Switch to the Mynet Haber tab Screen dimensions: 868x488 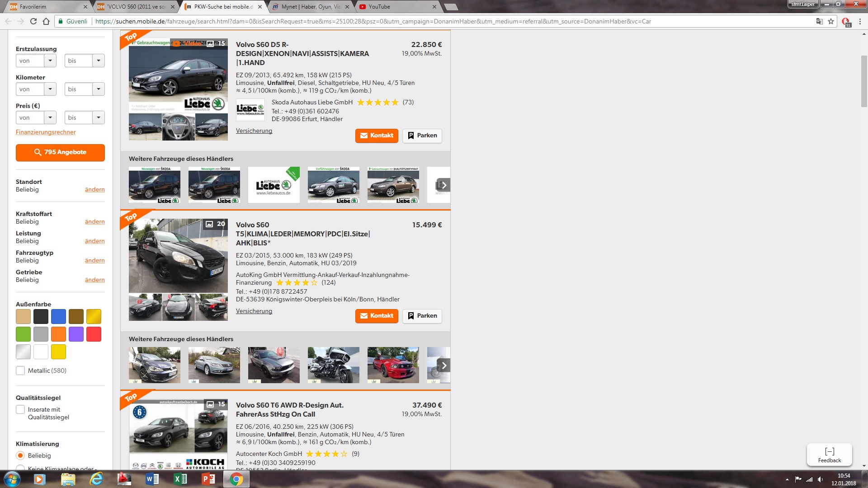pyautogui.click(x=311, y=7)
